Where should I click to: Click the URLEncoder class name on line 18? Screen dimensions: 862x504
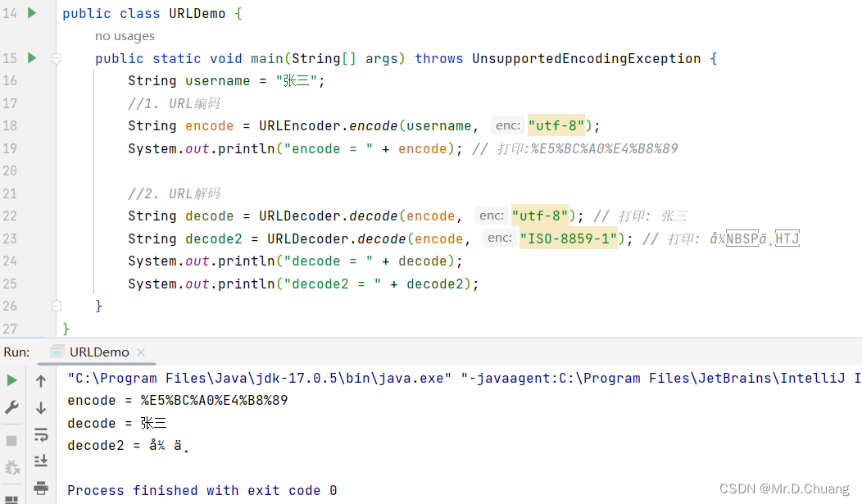click(300, 126)
